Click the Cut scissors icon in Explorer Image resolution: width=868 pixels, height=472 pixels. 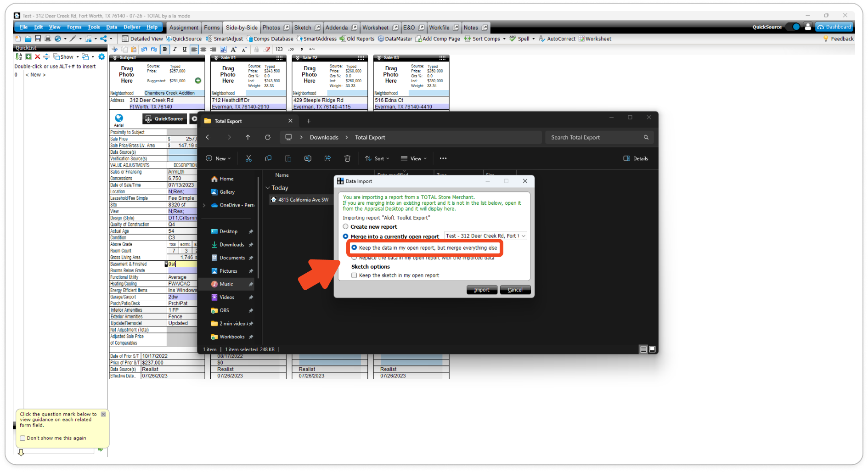coord(248,158)
